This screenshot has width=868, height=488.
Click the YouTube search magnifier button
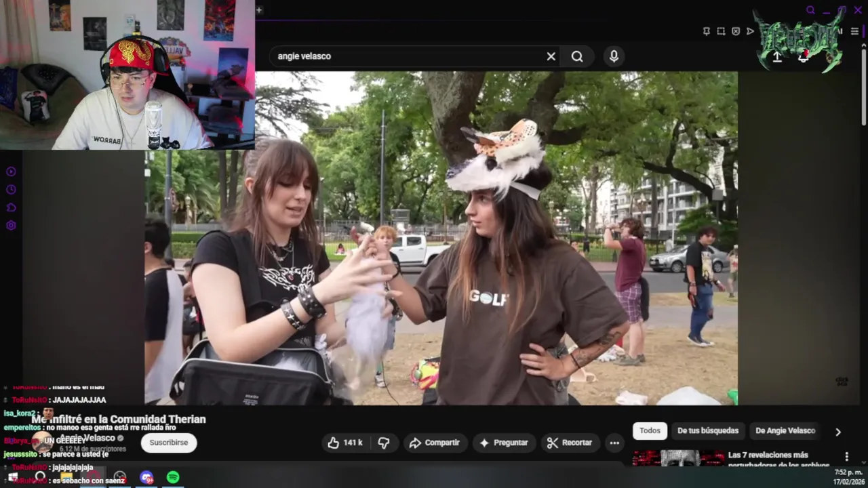point(577,56)
